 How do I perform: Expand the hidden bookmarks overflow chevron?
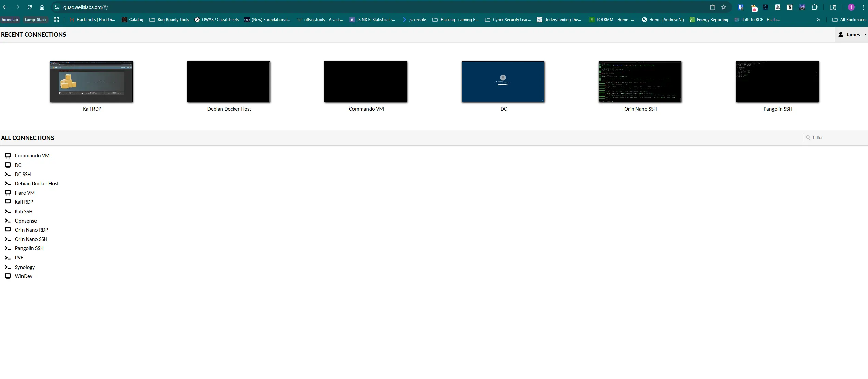pos(819,20)
